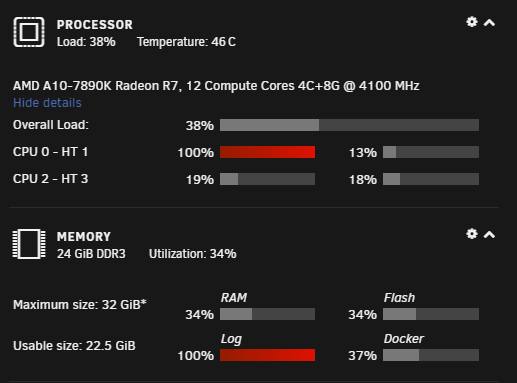Open Processor settings gear icon
Screen dimensions: 517x383
point(472,22)
